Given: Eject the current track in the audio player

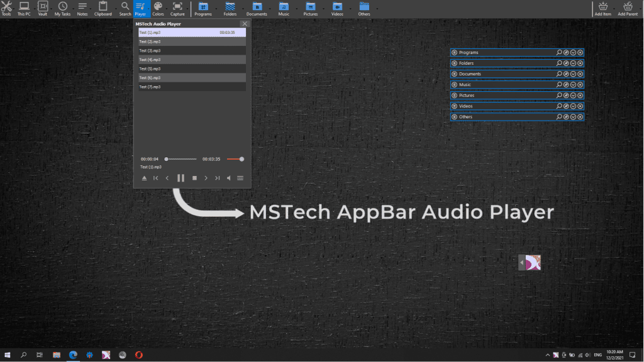Looking at the screenshot, I should pyautogui.click(x=144, y=178).
